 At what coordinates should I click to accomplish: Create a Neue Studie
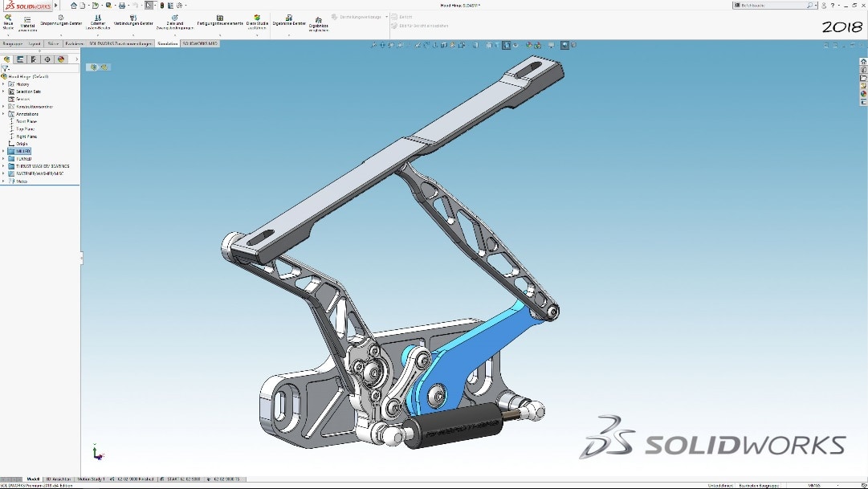8,22
